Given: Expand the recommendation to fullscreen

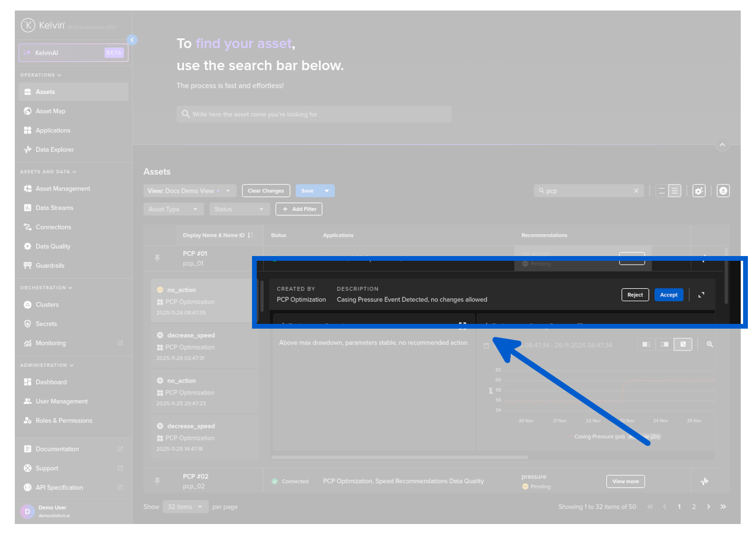Looking at the screenshot, I should (x=701, y=295).
